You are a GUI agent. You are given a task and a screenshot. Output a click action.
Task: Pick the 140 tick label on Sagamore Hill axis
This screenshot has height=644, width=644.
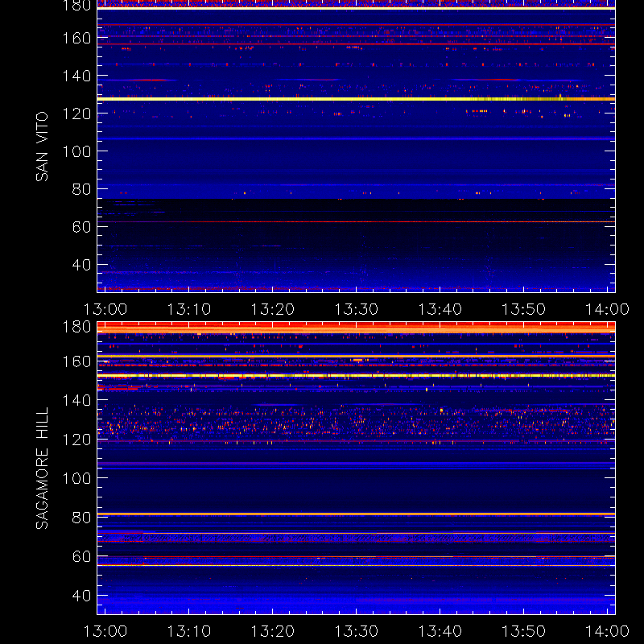76,400
